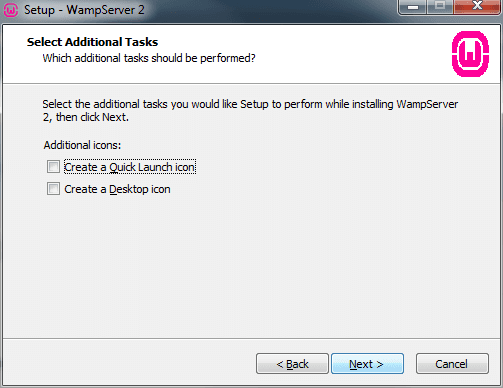The image size is (503, 388).
Task: Proceed by clicking Next
Action: click(367, 364)
